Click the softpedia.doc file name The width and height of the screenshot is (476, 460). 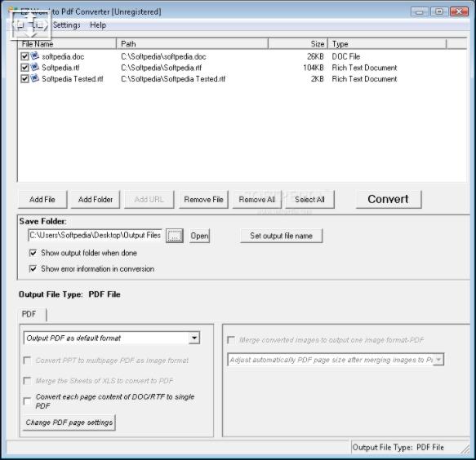(x=63, y=57)
